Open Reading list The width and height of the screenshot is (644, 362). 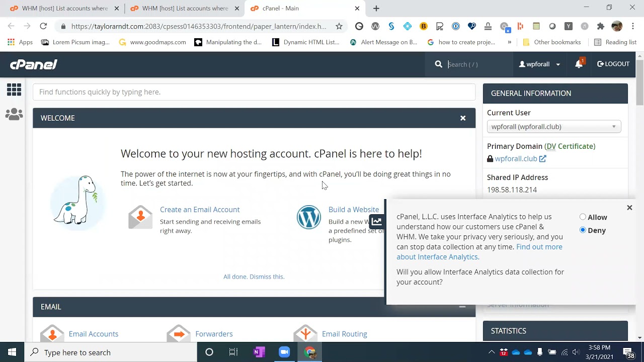click(x=616, y=42)
